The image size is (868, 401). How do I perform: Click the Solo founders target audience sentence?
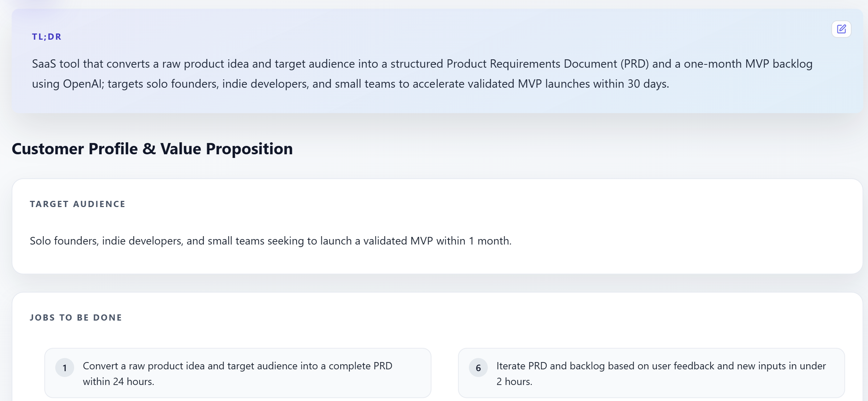click(270, 241)
